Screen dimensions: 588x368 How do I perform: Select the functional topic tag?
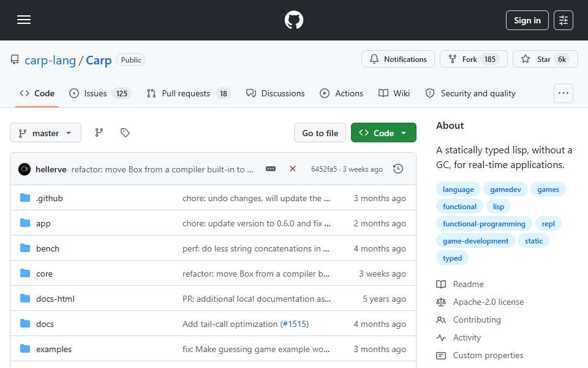click(459, 207)
